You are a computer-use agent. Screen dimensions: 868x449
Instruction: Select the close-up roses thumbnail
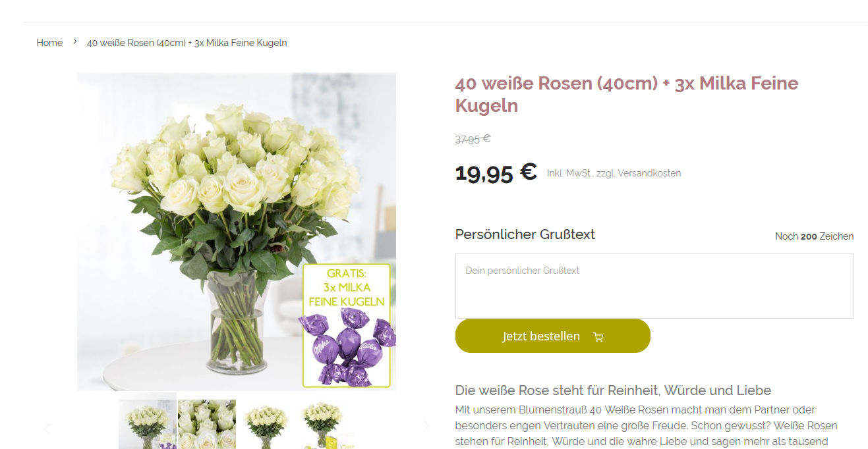pyautogui.click(x=207, y=424)
